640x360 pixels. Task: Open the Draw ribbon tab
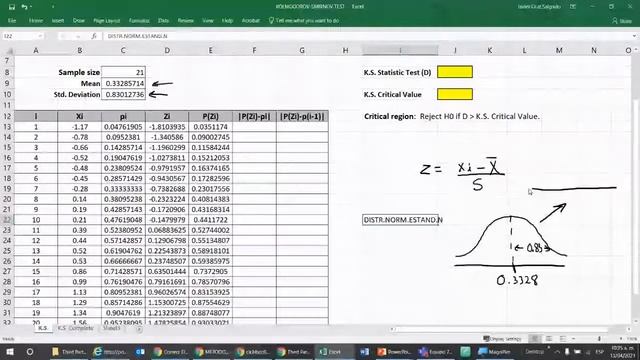[x=79, y=20]
